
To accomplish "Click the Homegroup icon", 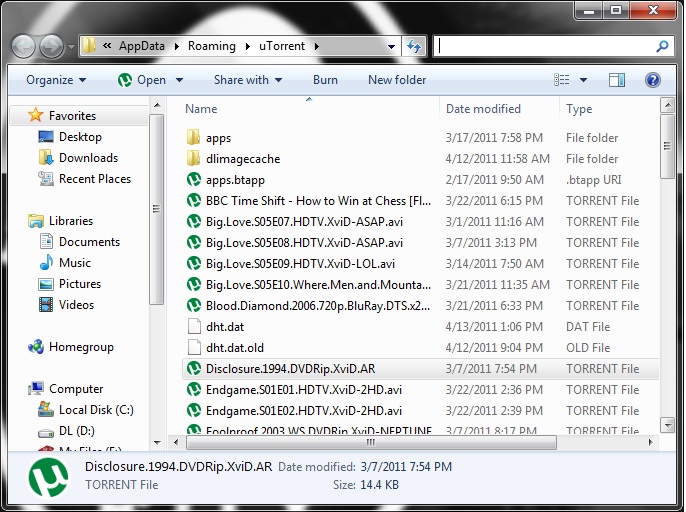I will point(36,347).
